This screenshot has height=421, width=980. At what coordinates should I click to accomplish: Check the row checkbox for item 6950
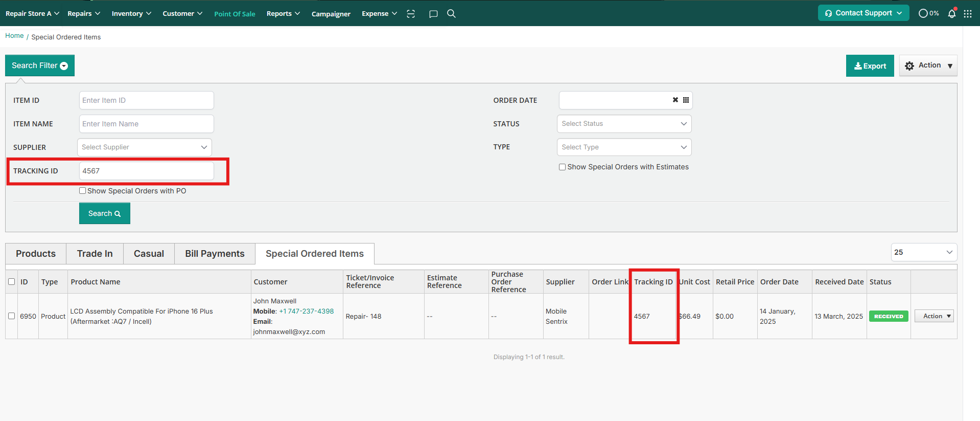tap(11, 316)
